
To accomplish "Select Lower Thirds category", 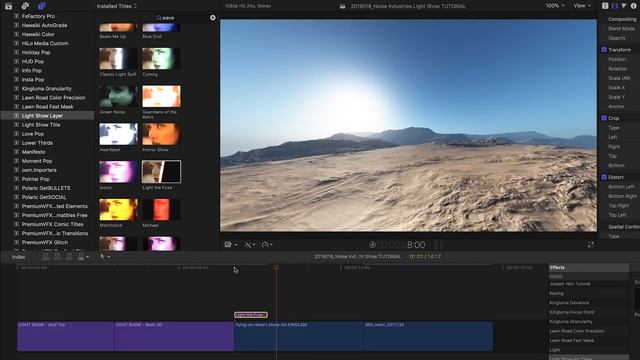I will click(37, 143).
